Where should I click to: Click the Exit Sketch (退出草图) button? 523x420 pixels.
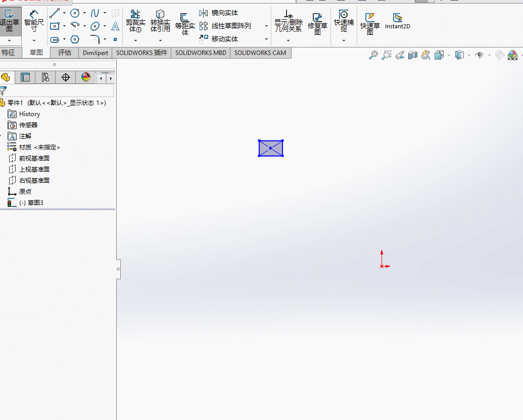tap(10, 21)
